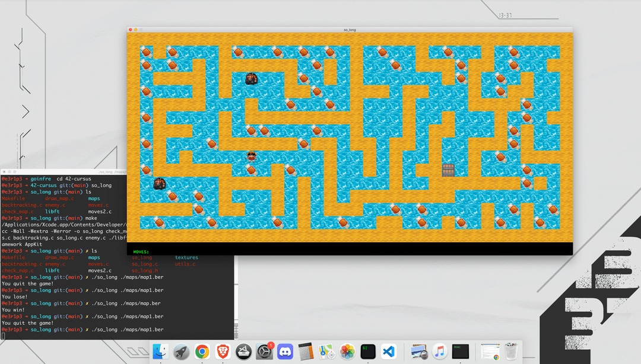Click the straw-hat player character in game
The width and height of the screenshot is (641, 364).
252,157
